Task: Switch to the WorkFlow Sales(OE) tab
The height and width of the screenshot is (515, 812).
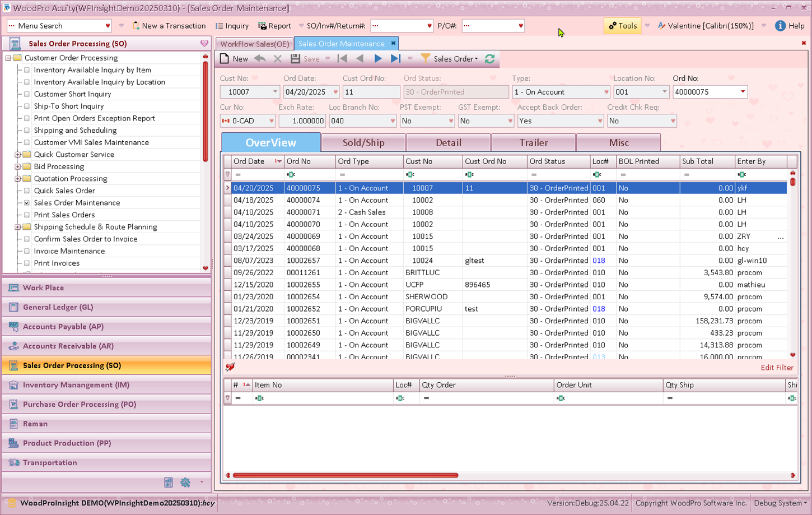Action: pyautogui.click(x=255, y=44)
